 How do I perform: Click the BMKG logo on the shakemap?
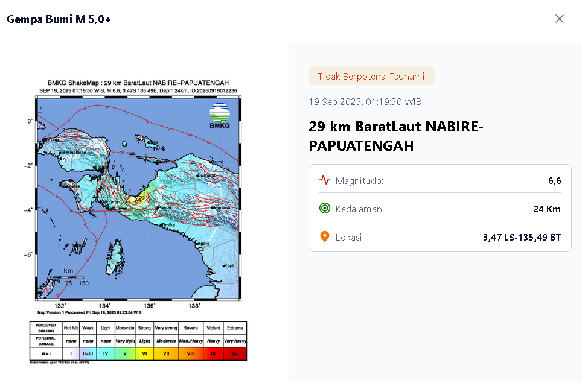(220, 115)
